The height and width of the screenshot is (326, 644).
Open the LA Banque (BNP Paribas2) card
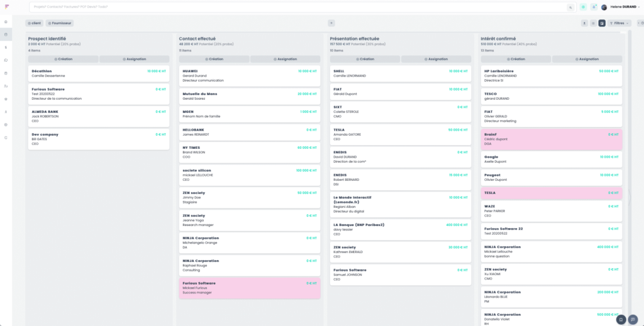[401, 230]
